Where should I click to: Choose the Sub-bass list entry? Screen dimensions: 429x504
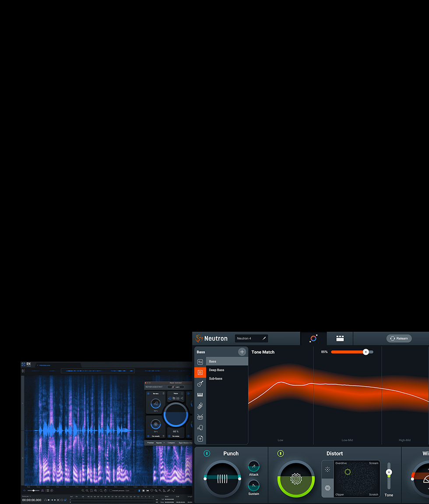pos(227,378)
